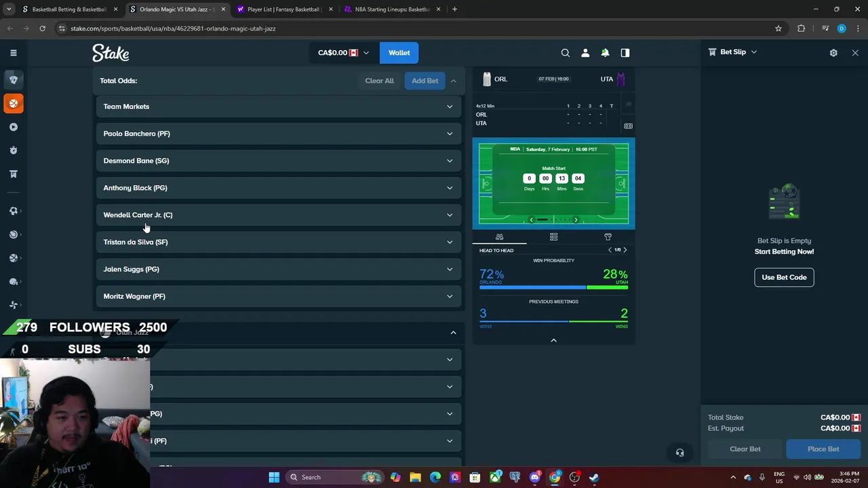Expand the Wendell Carter Jr. (C) markets
The width and height of the screenshot is (868, 488).
(x=279, y=215)
